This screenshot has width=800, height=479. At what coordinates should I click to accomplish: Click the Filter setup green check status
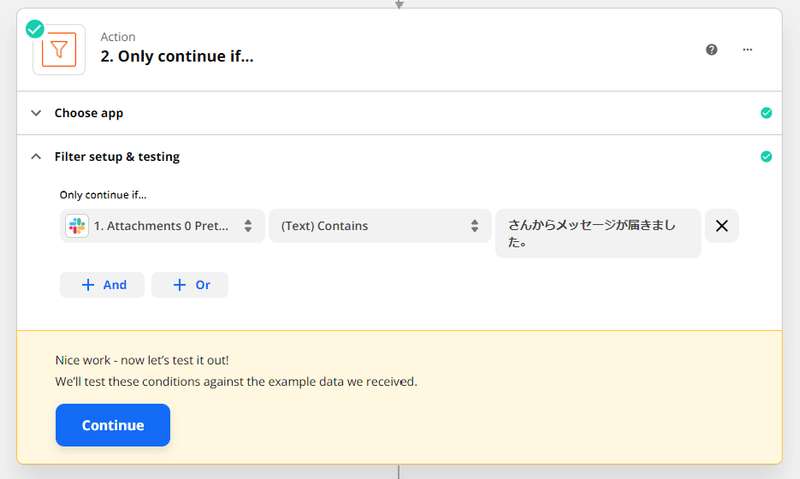[766, 157]
